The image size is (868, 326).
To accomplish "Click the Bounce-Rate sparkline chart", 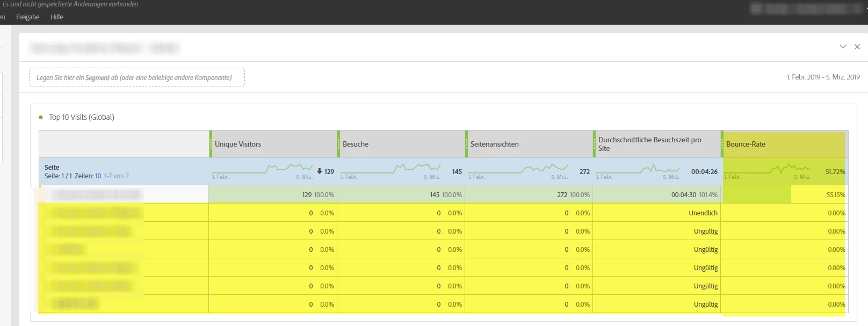I will (x=768, y=169).
